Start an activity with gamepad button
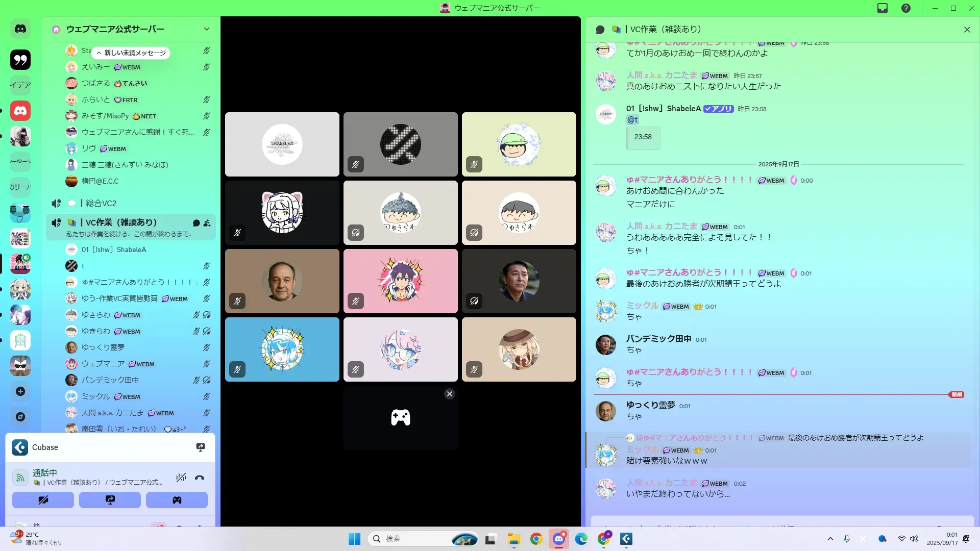This screenshot has width=980, height=551. (x=177, y=500)
